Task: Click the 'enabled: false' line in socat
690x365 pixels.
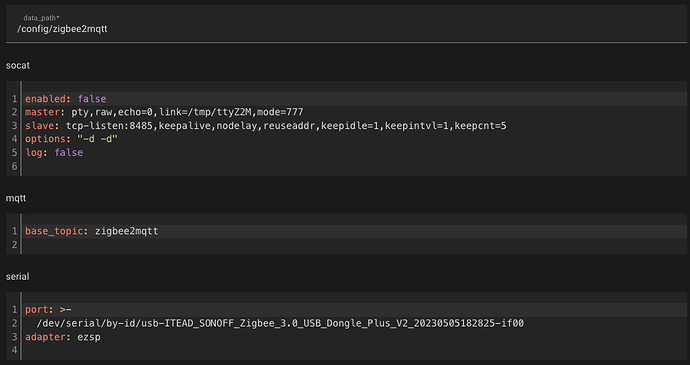Action: (356, 99)
